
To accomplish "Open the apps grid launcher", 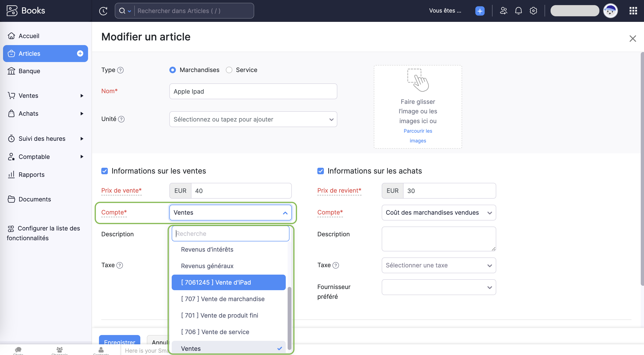I will tap(633, 11).
